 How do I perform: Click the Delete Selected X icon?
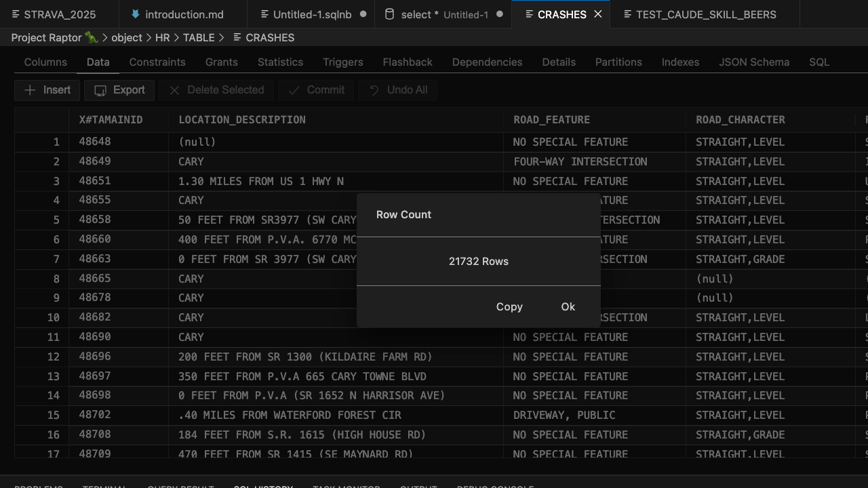[174, 90]
